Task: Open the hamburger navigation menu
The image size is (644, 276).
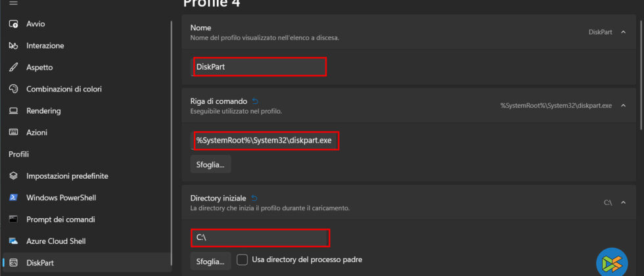Action: pos(13,3)
